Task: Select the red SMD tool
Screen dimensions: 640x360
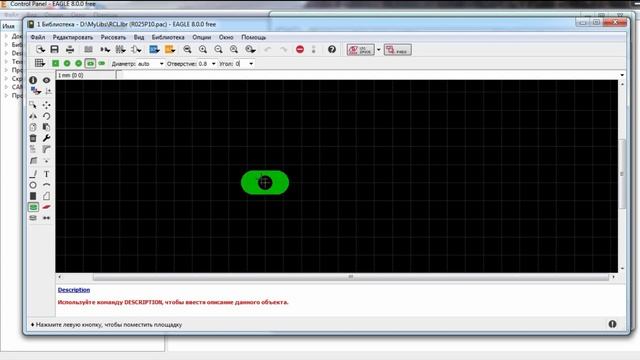Action: (47, 207)
